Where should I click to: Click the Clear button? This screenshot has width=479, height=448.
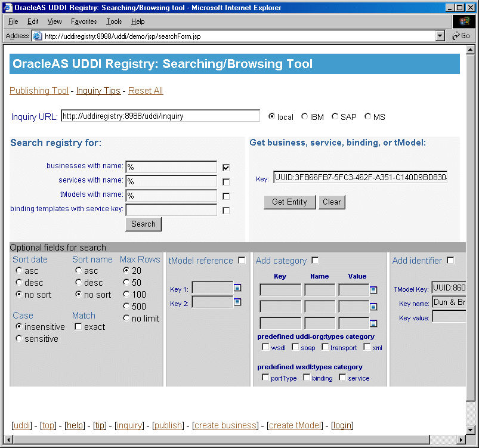tap(332, 202)
